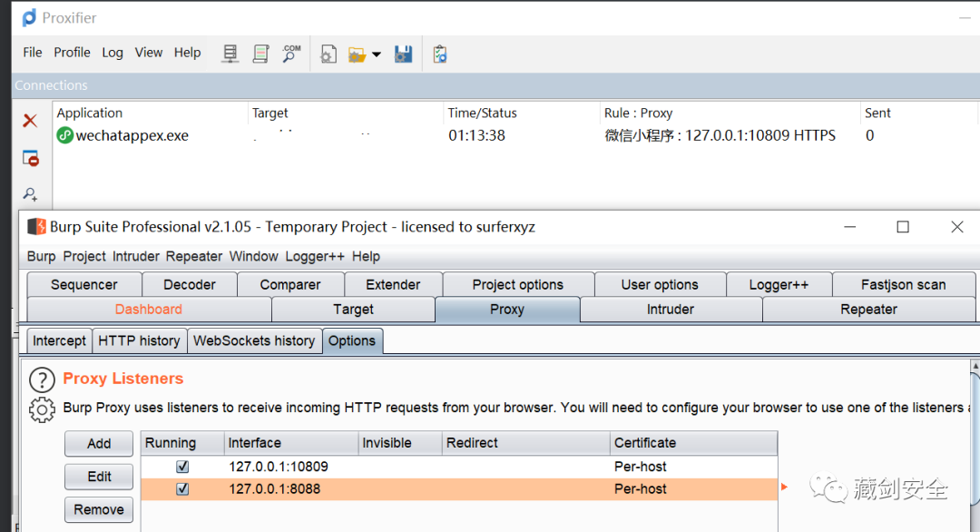980x532 pixels.
Task: Toggle Running checkbox for 127.0.0.1:8088 listener
Action: (x=182, y=488)
